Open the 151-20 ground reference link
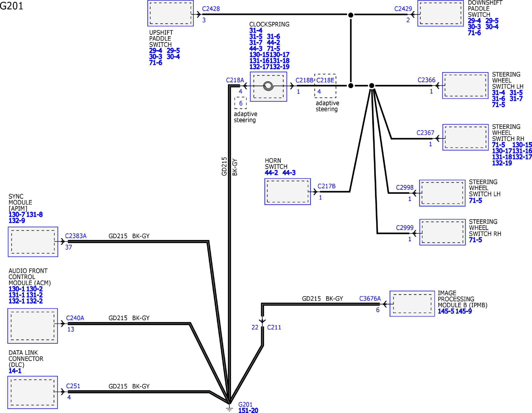Screen dimensions: 532x413 (248, 410)
